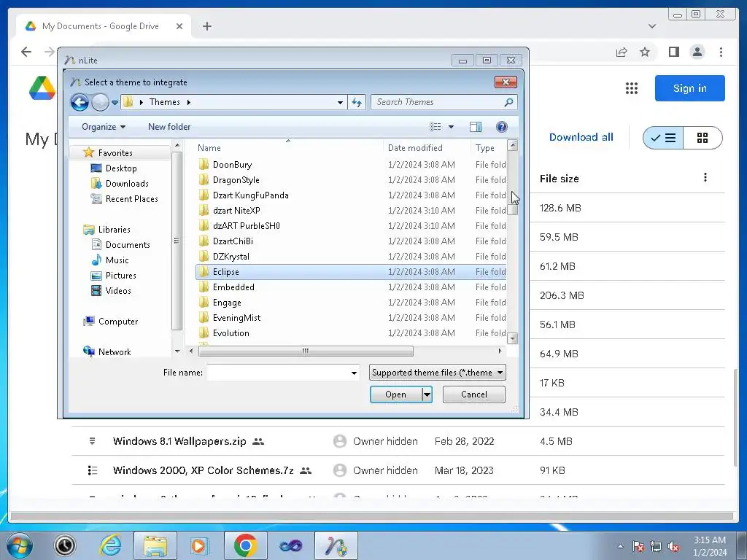
Task: Open Windows 2000, XP Color Schemes.7z
Action: (203, 470)
